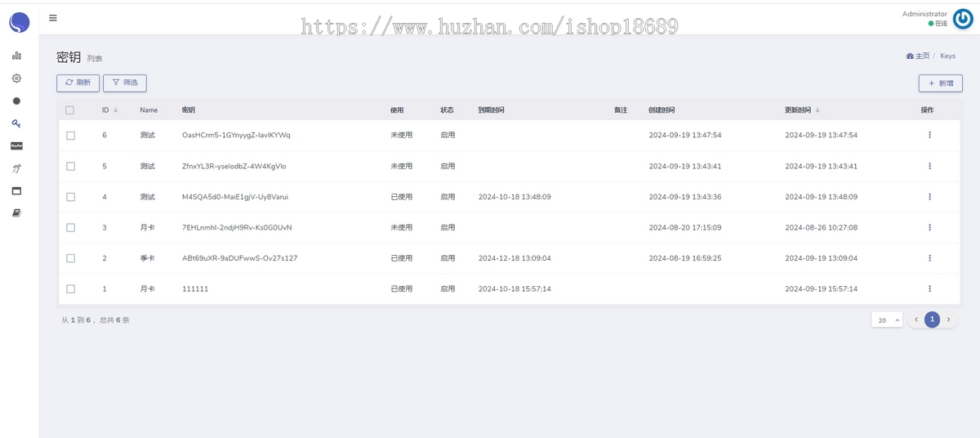Click key text 7EHLnmhI-2ndjH9Rv-Ks0G0UvN
This screenshot has width=980, height=438.
237,227
